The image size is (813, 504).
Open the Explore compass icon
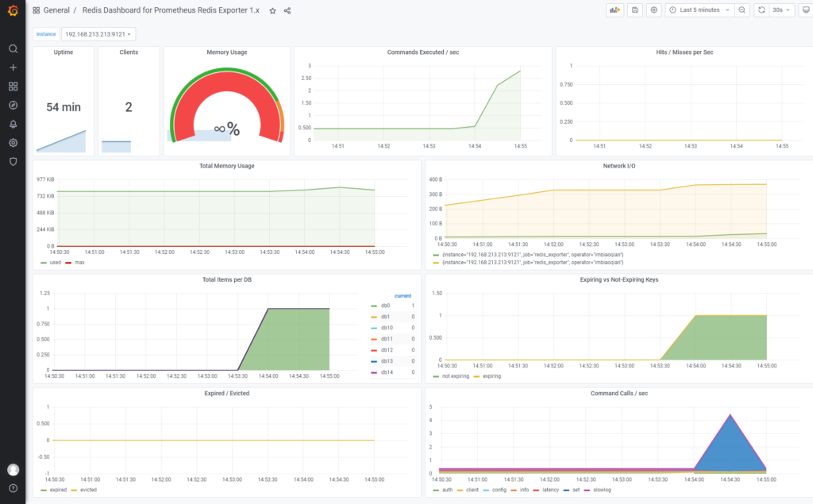tap(13, 105)
